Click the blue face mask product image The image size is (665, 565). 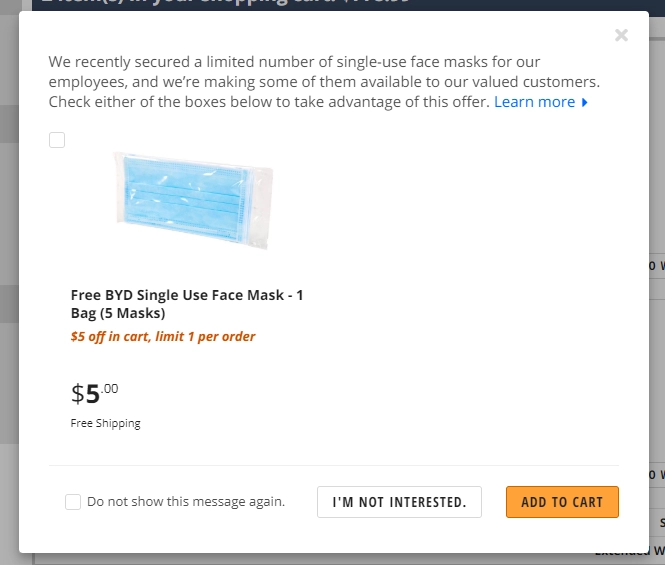point(193,201)
